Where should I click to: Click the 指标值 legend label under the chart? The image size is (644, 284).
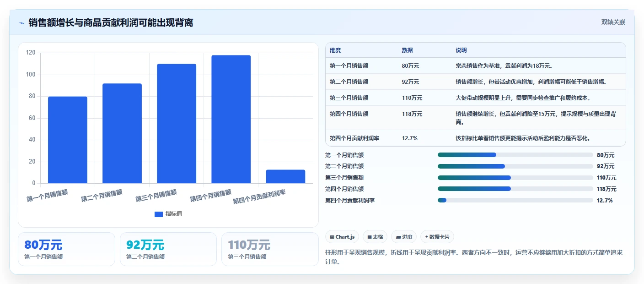174,214
